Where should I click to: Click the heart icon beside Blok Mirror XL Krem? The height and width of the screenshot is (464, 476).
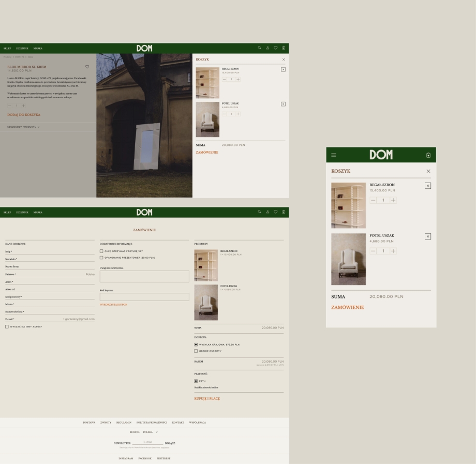coord(87,67)
